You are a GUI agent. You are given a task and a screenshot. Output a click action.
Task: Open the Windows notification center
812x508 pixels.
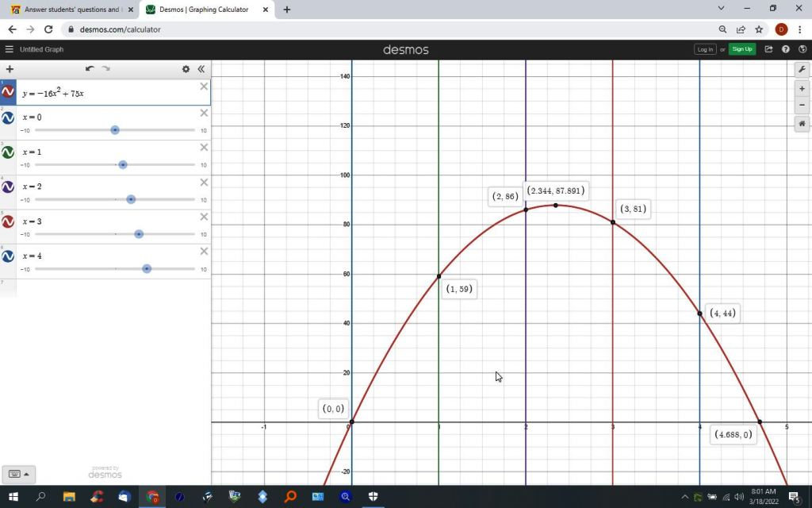pyautogui.click(x=795, y=497)
